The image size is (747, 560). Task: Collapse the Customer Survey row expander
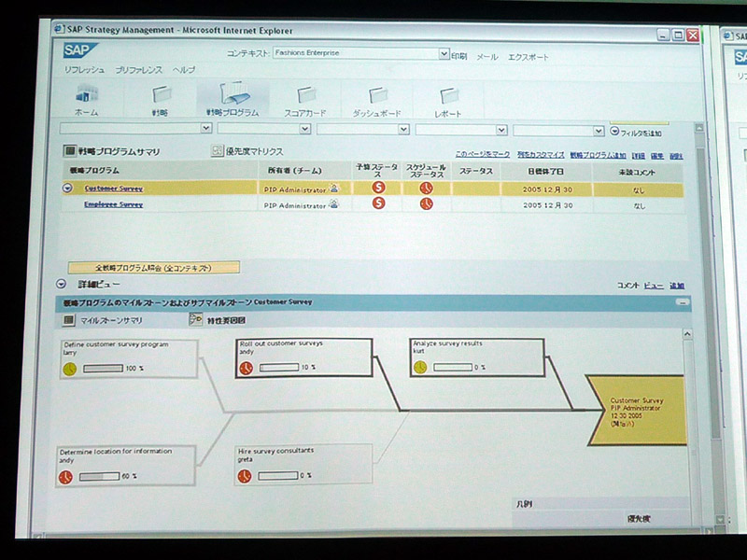pyautogui.click(x=67, y=189)
